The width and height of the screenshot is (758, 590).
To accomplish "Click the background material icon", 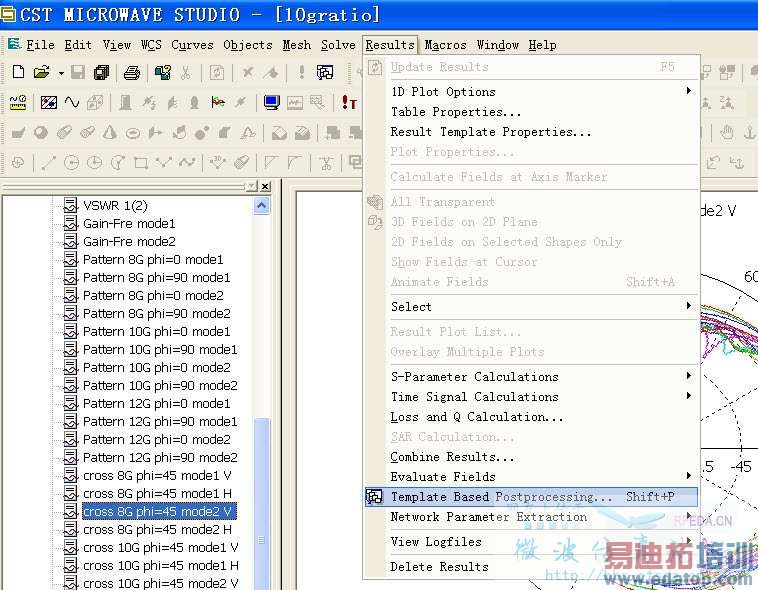I will pyautogui.click(x=49, y=102).
